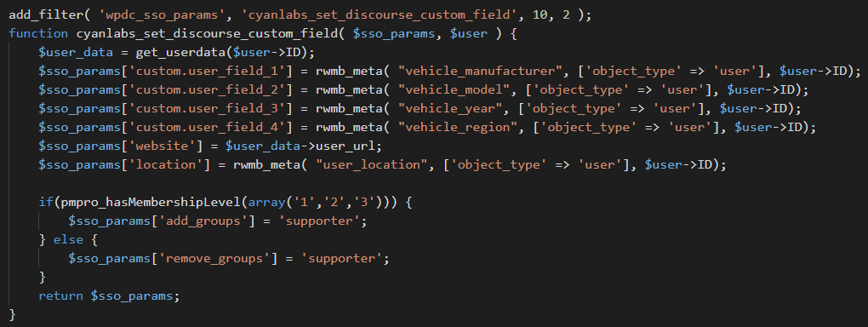Viewport: 868px width, 327px height.
Task: Click pmpro_hasMembershipLevel function call
Action: (x=151, y=204)
